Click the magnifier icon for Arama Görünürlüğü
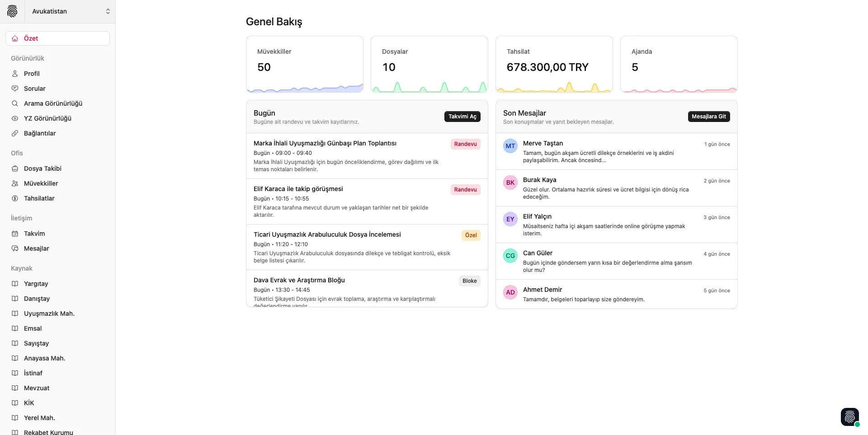The image size is (868, 435). coord(15,103)
